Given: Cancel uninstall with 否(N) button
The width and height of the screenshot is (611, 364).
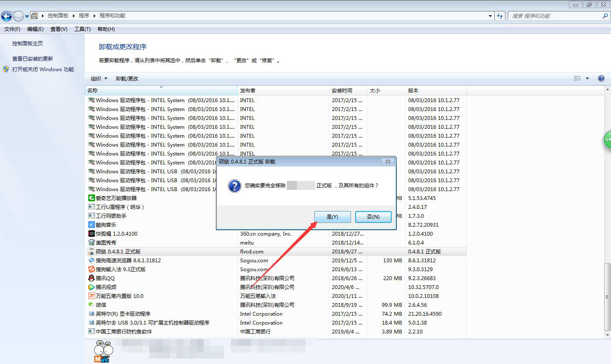Looking at the screenshot, I should click(x=373, y=217).
